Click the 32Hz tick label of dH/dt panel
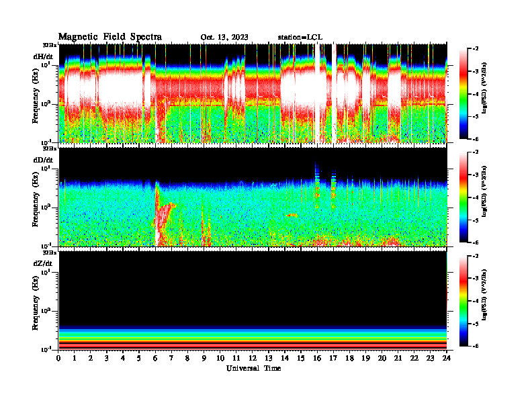Screen dimensions: 532x411 [50, 45]
